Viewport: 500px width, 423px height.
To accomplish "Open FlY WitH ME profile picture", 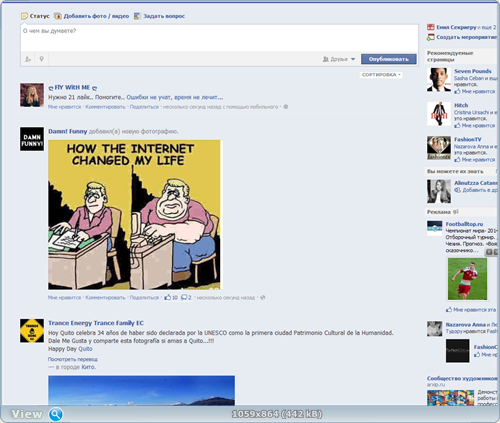I will pos(32,95).
